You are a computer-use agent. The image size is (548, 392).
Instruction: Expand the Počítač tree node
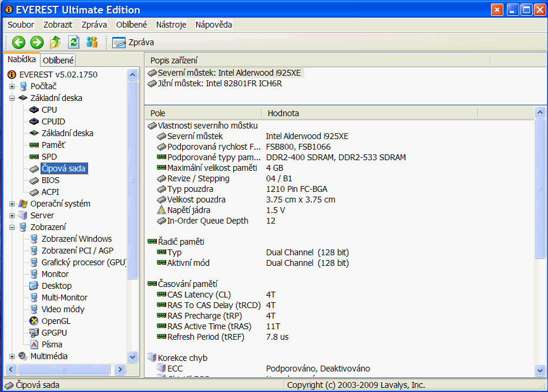pyautogui.click(x=12, y=86)
